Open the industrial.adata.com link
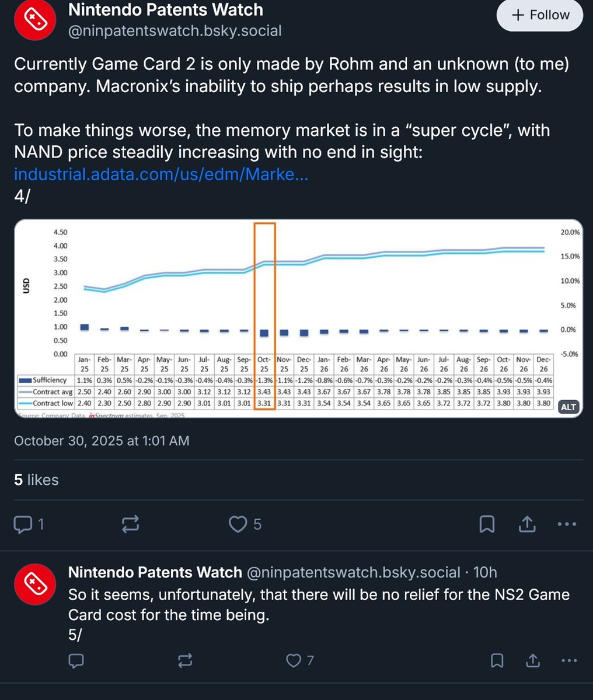This screenshot has width=593, height=700. pyautogui.click(x=161, y=174)
